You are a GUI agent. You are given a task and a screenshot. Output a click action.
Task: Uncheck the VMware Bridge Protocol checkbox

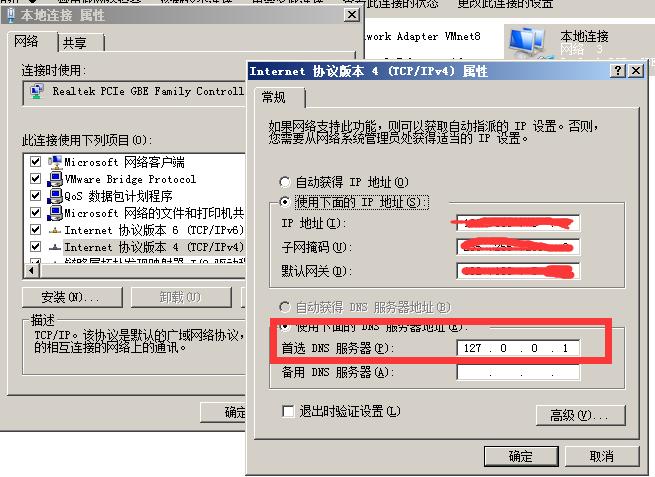point(36,179)
